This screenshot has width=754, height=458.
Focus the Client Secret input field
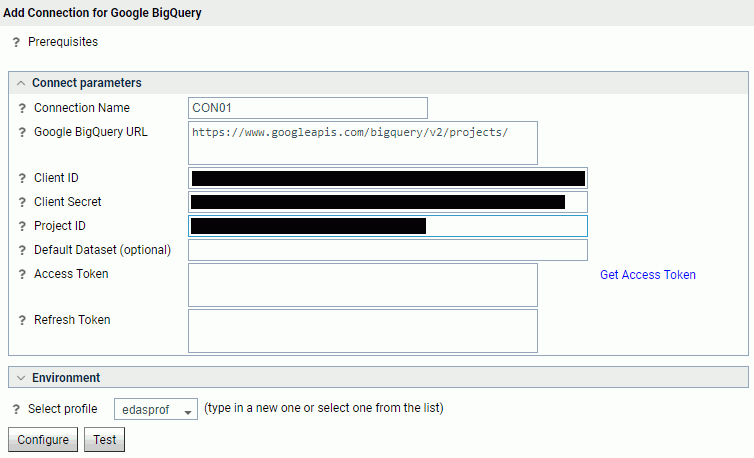(388, 202)
